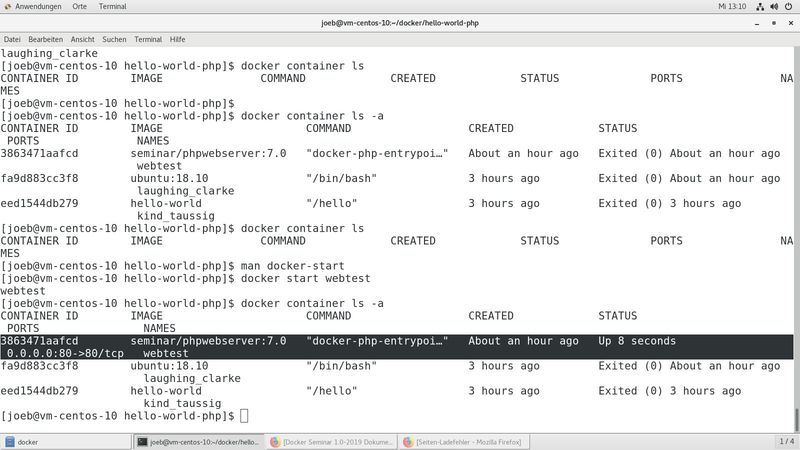Open the Hilfe menu
The width and height of the screenshot is (800, 450).
pos(177,39)
